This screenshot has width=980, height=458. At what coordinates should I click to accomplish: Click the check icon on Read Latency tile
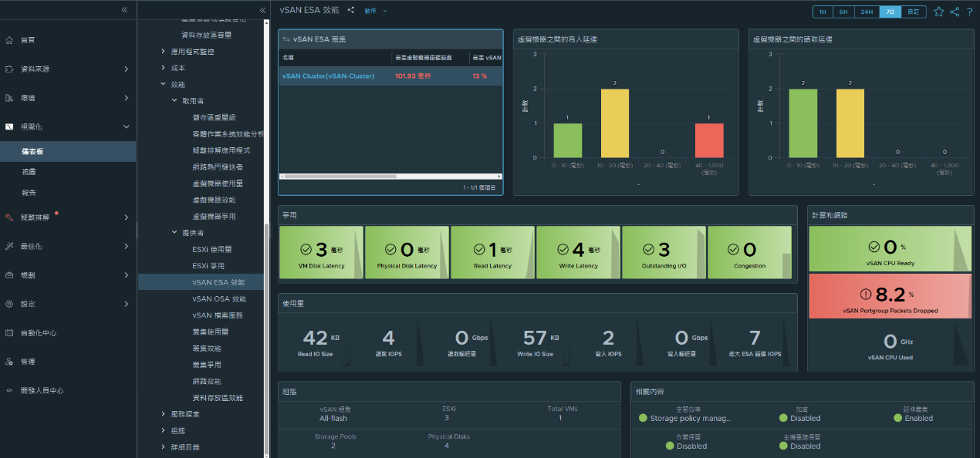(478, 249)
